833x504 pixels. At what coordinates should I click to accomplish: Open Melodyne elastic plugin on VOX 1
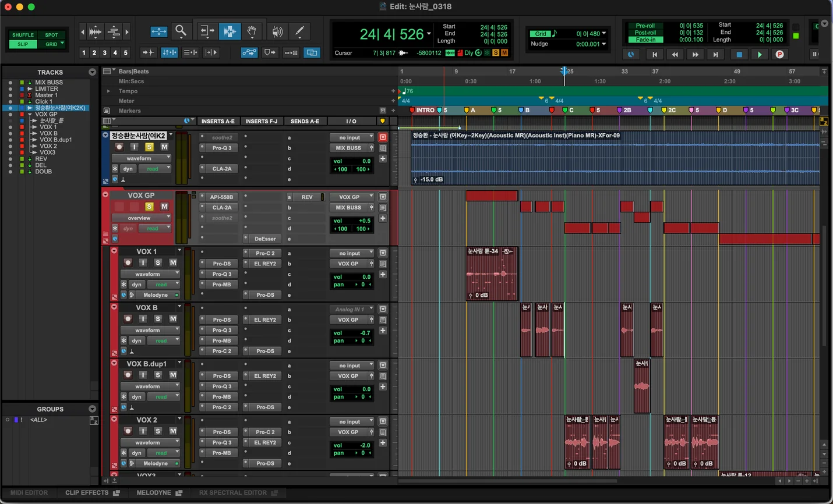point(156,295)
